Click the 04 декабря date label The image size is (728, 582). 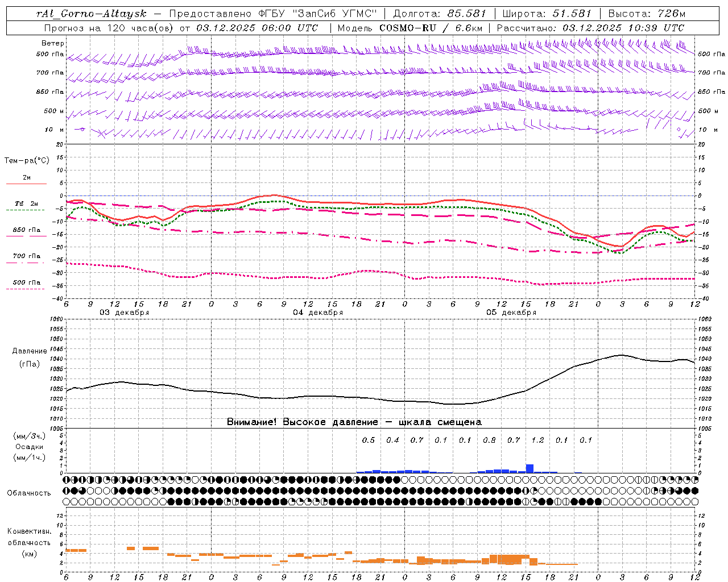click(318, 313)
